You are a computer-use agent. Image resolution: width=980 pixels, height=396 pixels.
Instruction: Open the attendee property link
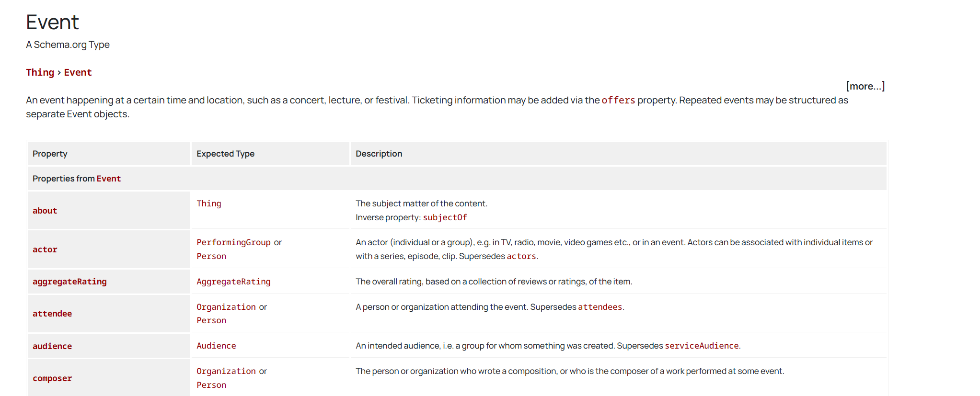(52, 314)
